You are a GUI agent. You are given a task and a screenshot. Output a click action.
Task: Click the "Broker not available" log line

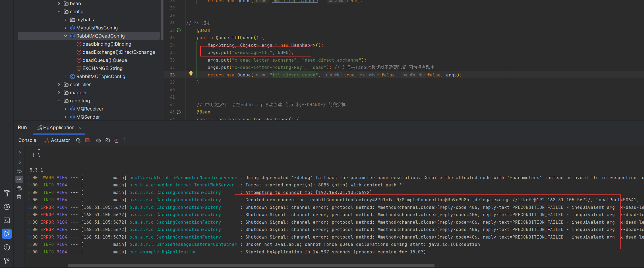[x=362, y=244]
